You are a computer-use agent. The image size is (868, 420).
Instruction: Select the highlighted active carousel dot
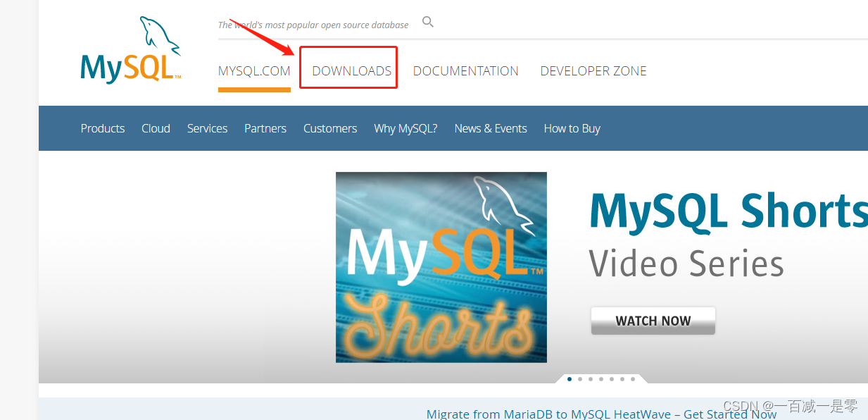(570, 379)
